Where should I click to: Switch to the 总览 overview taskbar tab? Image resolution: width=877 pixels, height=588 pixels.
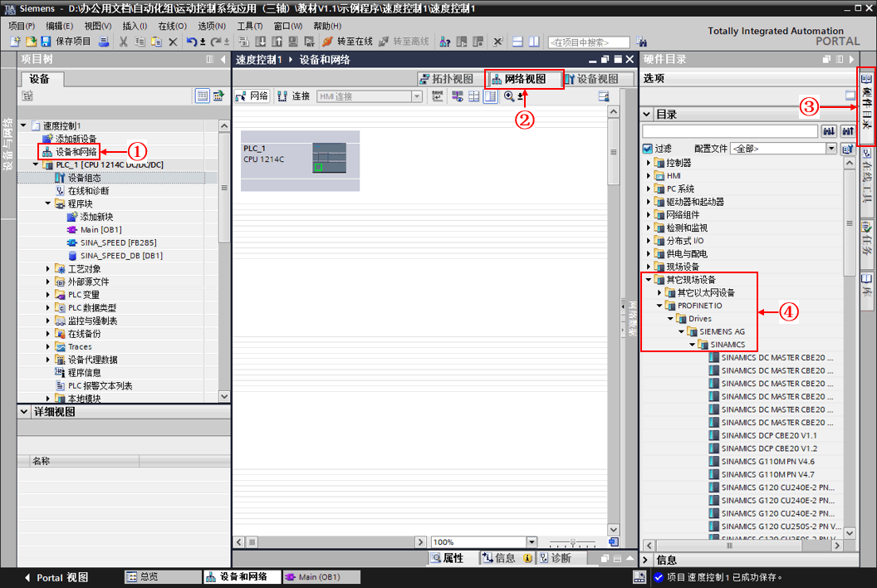[x=162, y=577]
